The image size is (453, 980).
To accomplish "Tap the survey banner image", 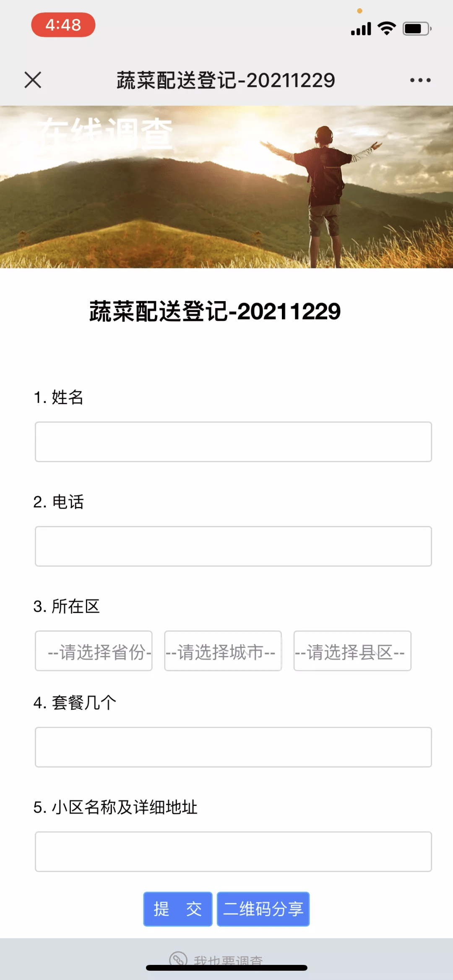I will tap(226, 187).
